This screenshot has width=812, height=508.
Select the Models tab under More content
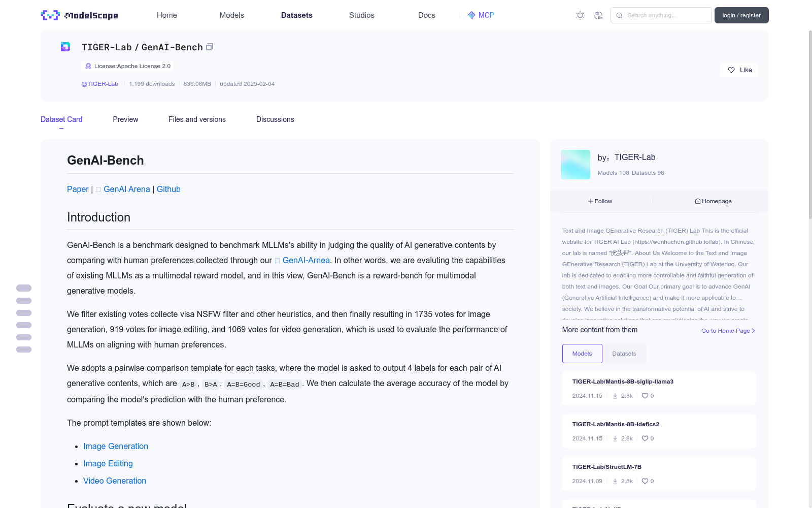pos(582,354)
